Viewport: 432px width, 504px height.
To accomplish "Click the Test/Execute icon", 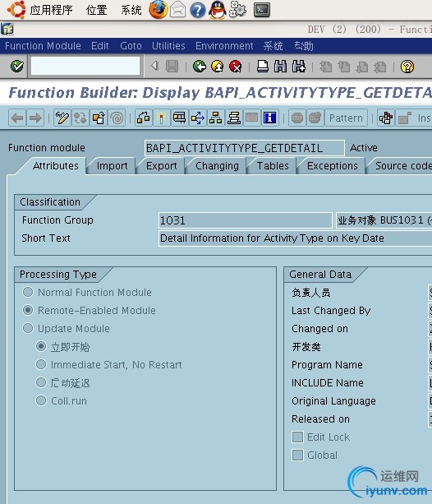I will pos(180,118).
